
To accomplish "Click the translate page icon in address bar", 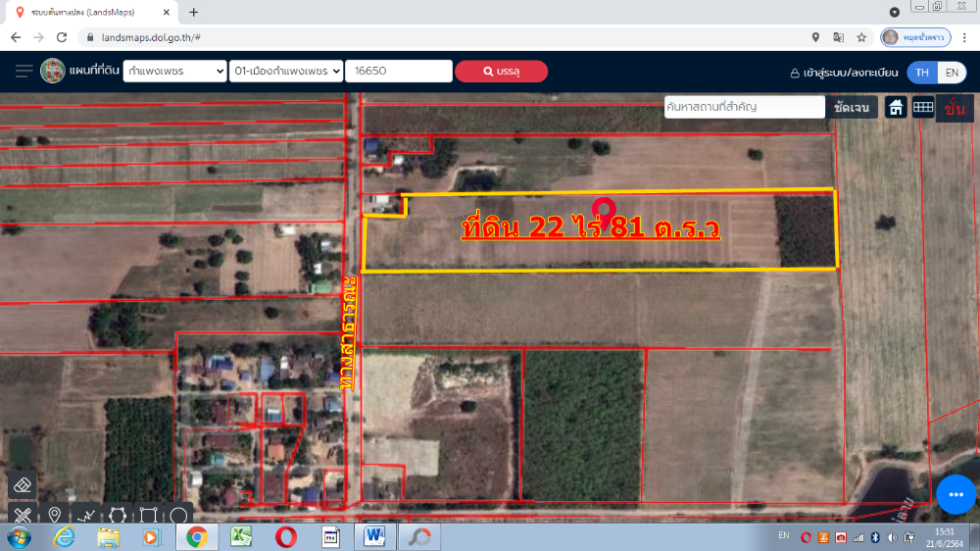I will 839,37.
